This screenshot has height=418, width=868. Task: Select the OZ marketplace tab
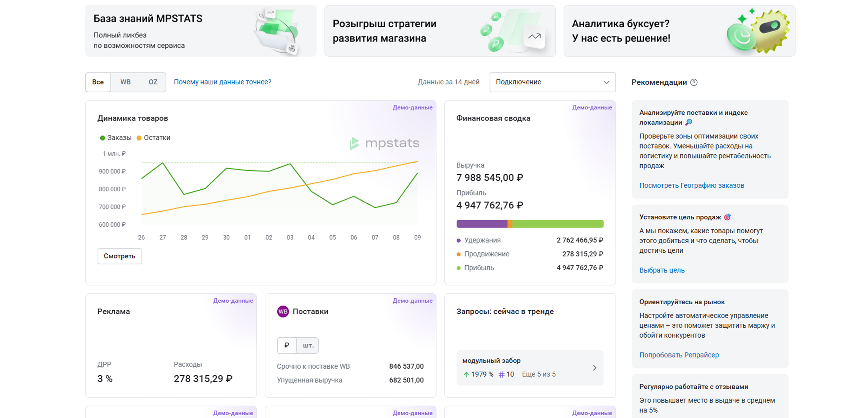click(153, 82)
